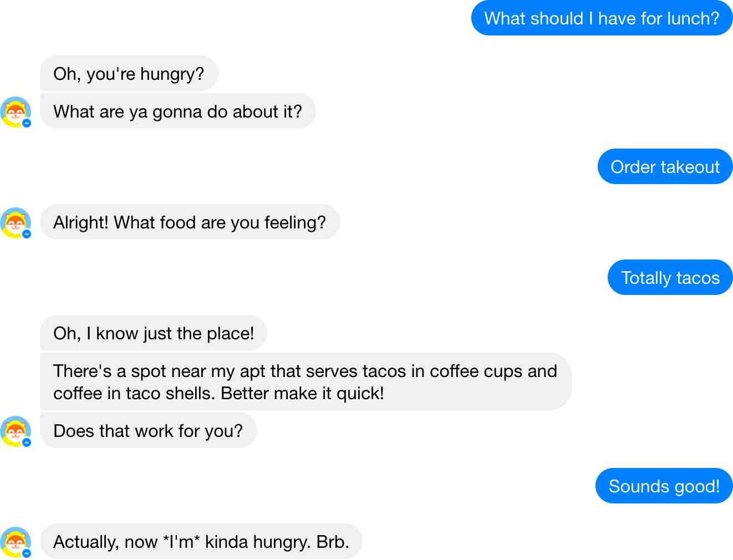This screenshot has width=733, height=560.
Task: Click the Messenger badge on the third avatar
Action: (x=26, y=441)
